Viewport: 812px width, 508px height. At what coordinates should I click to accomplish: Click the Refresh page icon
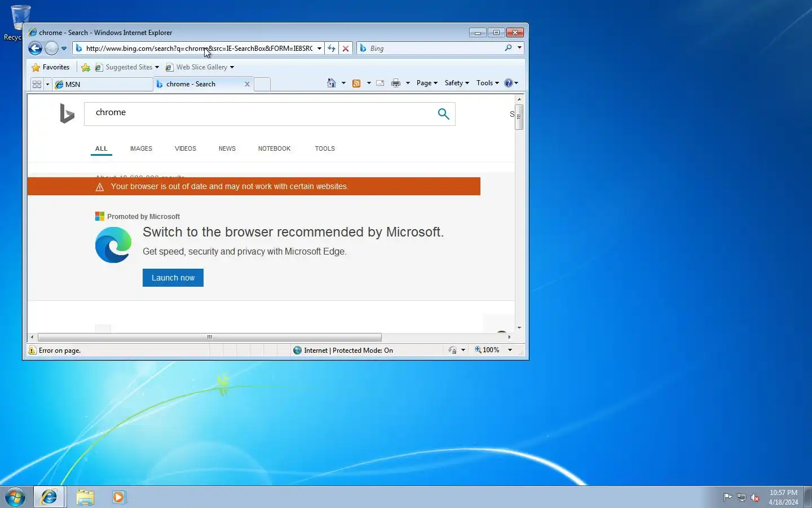[x=332, y=49]
